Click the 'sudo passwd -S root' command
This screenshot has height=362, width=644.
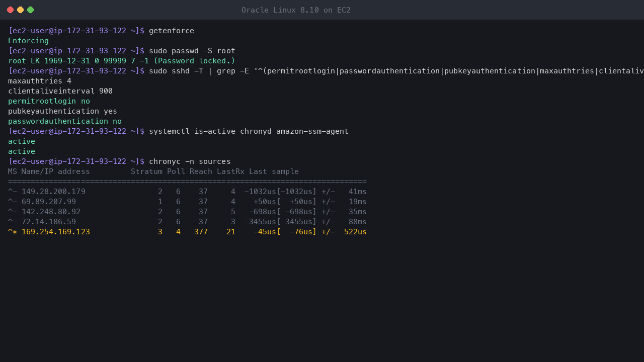coord(192,51)
